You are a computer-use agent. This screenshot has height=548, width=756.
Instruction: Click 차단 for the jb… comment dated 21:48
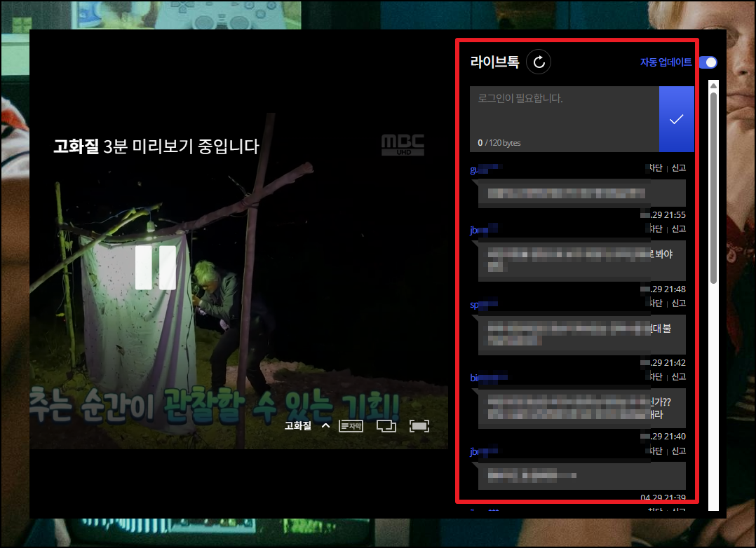coord(656,228)
